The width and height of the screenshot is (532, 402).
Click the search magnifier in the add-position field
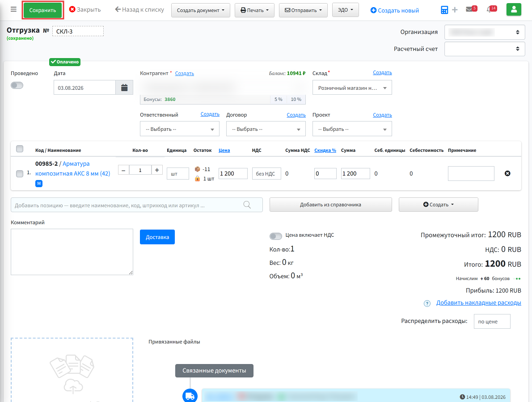(x=247, y=205)
